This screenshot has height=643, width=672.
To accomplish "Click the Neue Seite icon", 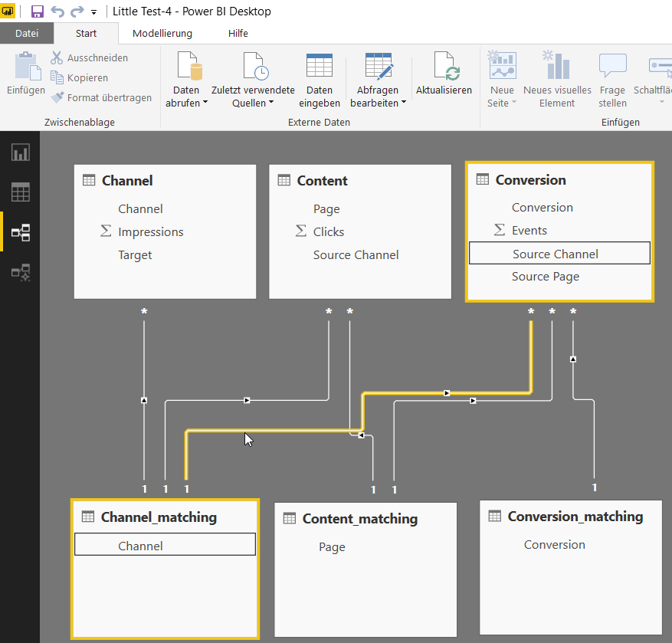I will (x=502, y=64).
